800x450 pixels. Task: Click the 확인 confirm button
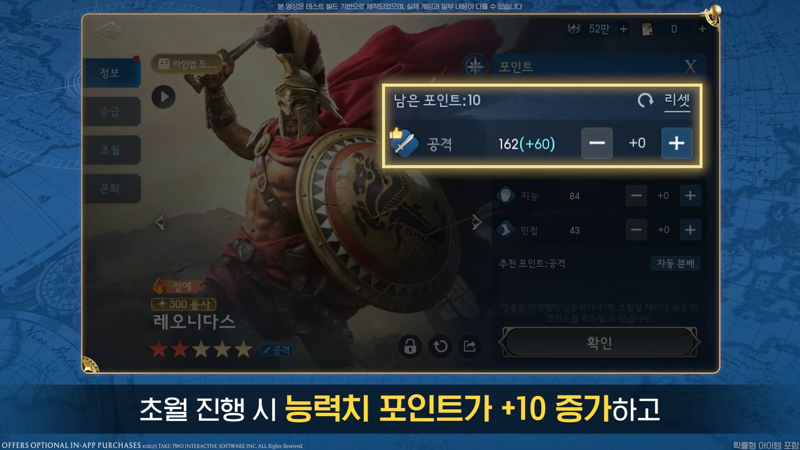pos(599,342)
